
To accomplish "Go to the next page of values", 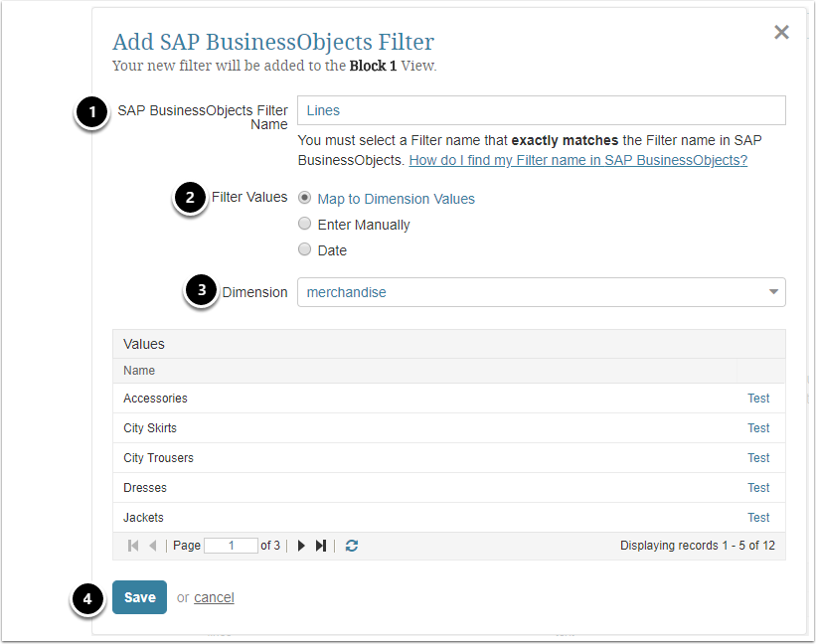I will [301, 546].
